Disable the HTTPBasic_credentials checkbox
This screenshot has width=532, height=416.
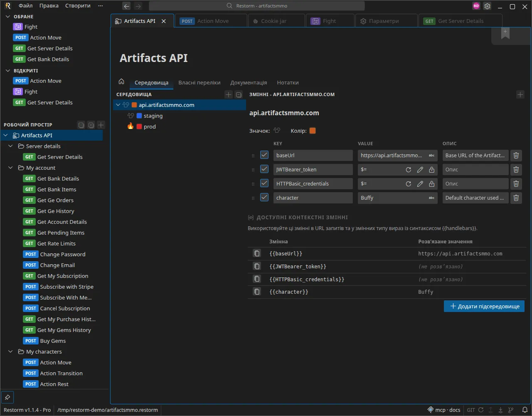tap(264, 183)
